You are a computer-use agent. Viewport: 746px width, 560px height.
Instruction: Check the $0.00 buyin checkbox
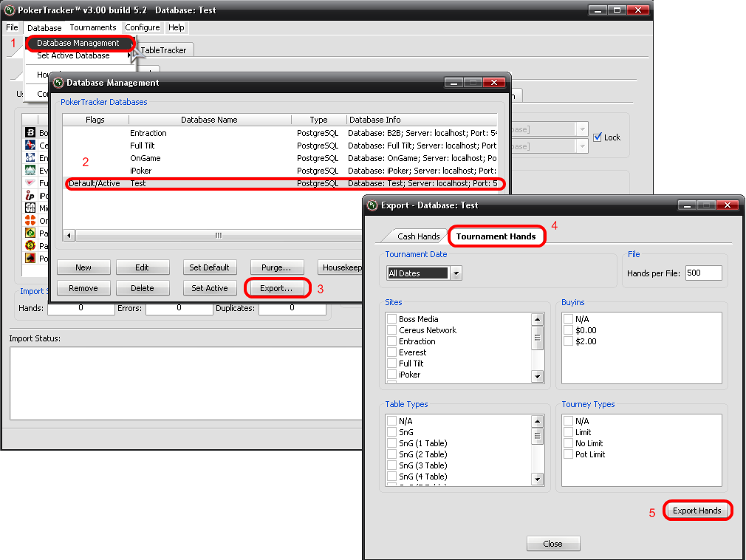(x=568, y=329)
